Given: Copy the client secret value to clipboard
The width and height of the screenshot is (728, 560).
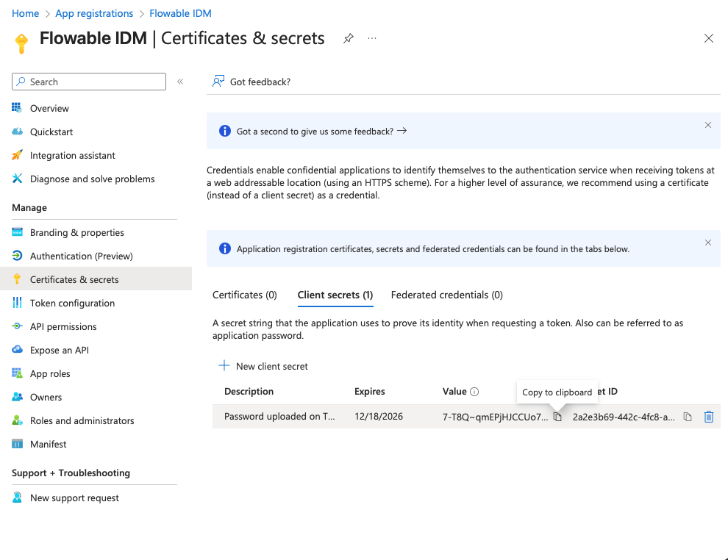Looking at the screenshot, I should click(557, 417).
